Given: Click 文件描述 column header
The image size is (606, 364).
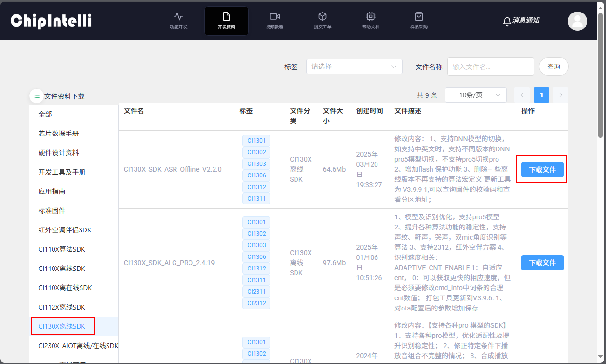Looking at the screenshot, I should point(407,111).
